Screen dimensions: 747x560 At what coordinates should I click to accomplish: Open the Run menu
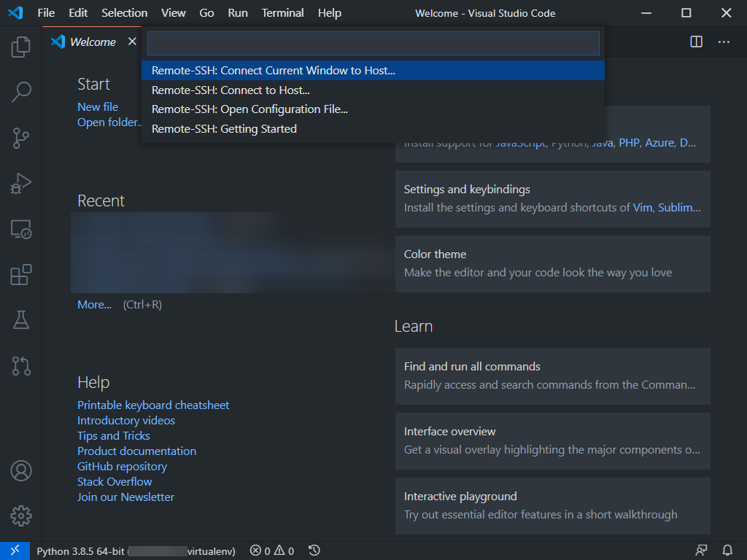click(x=238, y=13)
